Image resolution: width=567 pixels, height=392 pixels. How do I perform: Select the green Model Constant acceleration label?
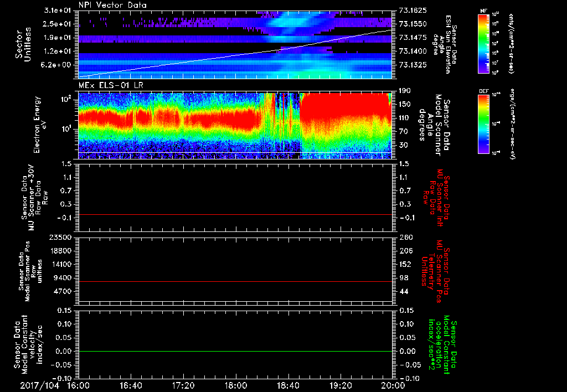pos(442,344)
